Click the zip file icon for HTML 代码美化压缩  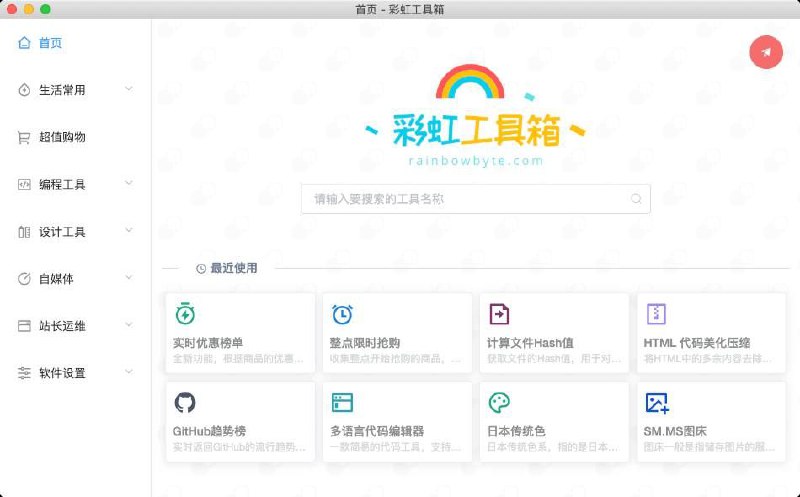pos(656,314)
